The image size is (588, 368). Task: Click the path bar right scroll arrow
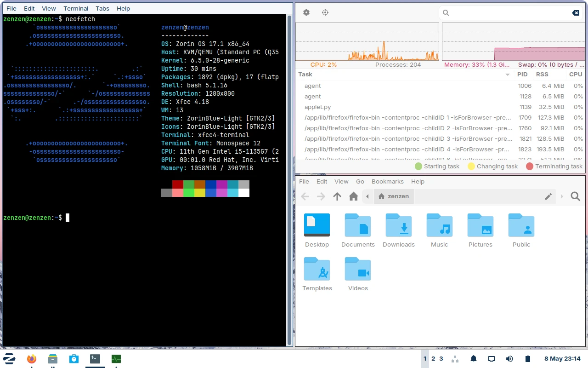tap(562, 196)
